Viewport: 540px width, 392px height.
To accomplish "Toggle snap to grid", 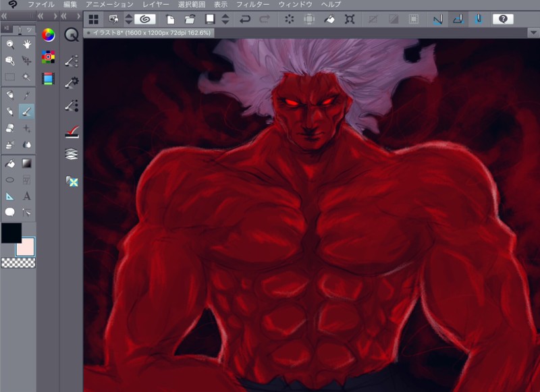I will 479,20.
